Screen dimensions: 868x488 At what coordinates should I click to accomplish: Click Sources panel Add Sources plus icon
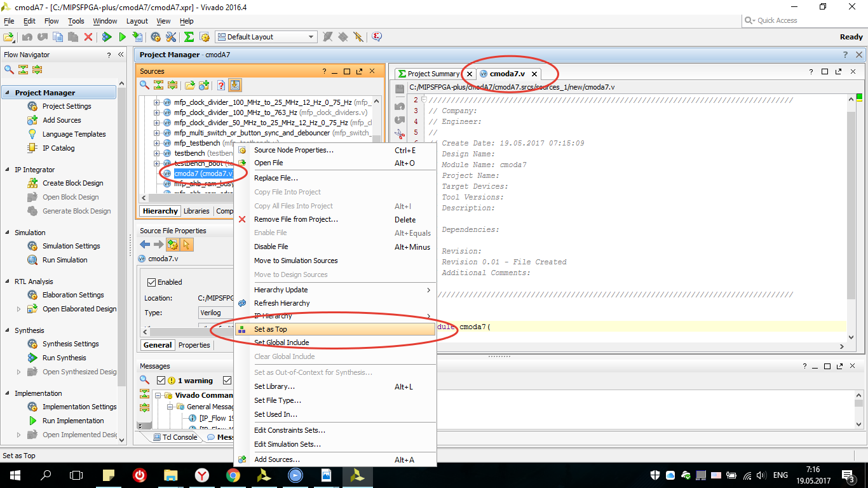(x=204, y=85)
